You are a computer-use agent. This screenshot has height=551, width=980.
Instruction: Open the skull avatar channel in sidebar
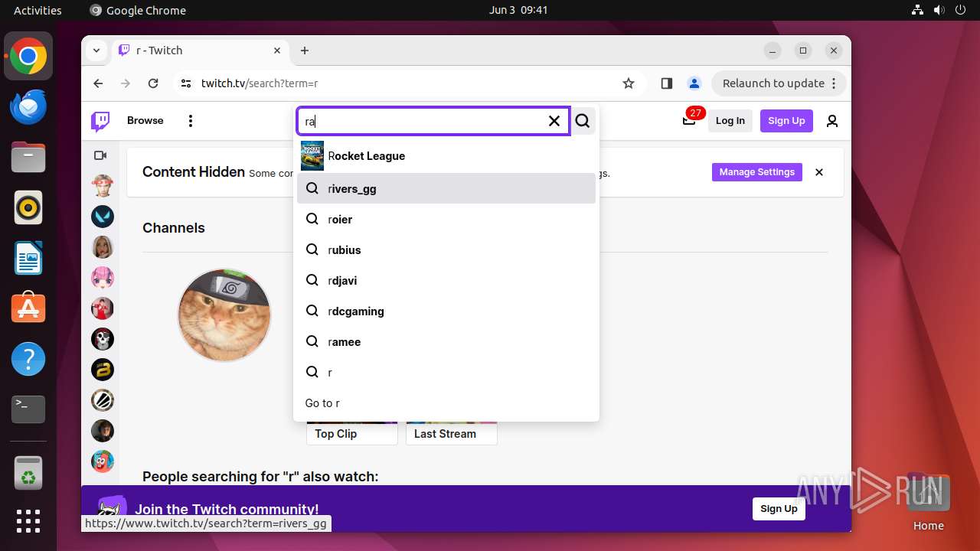[x=103, y=338]
